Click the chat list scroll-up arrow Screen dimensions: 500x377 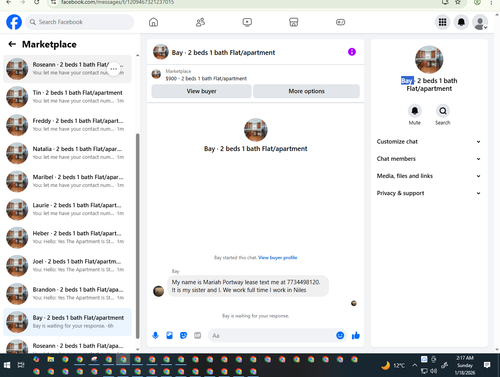tap(137, 55)
